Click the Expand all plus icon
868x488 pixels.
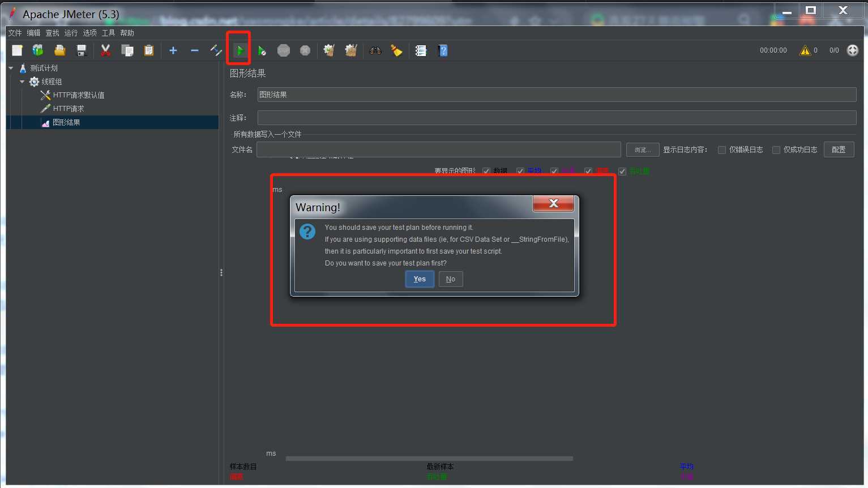(x=173, y=50)
